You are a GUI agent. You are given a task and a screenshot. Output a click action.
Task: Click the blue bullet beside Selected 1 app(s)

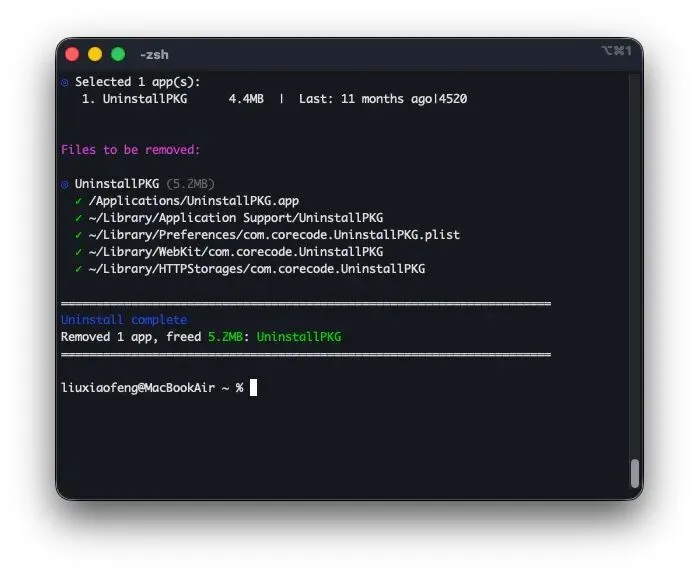65,82
